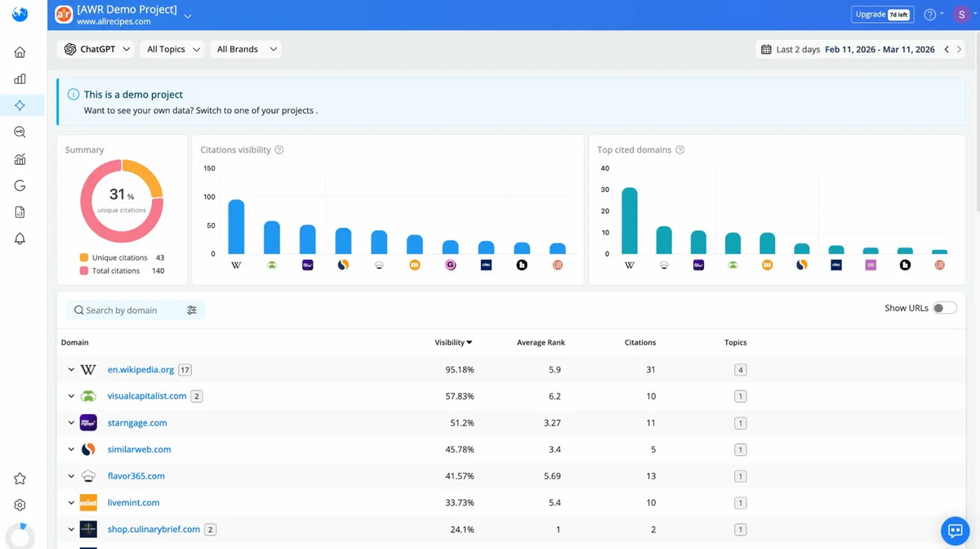Click Citations visibility info icon
The width and height of the screenshot is (980, 549).
[279, 150]
